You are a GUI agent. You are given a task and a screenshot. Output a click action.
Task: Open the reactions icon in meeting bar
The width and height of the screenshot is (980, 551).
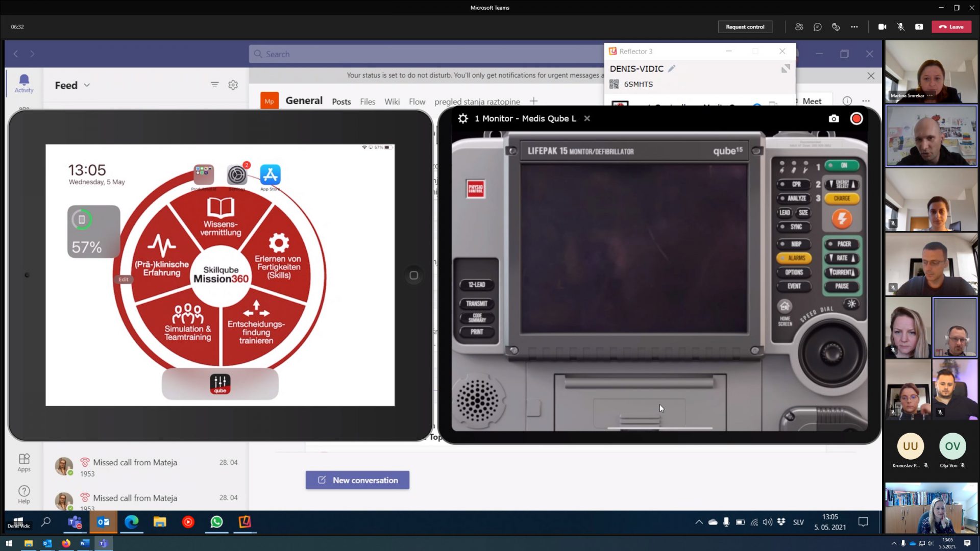(x=836, y=27)
